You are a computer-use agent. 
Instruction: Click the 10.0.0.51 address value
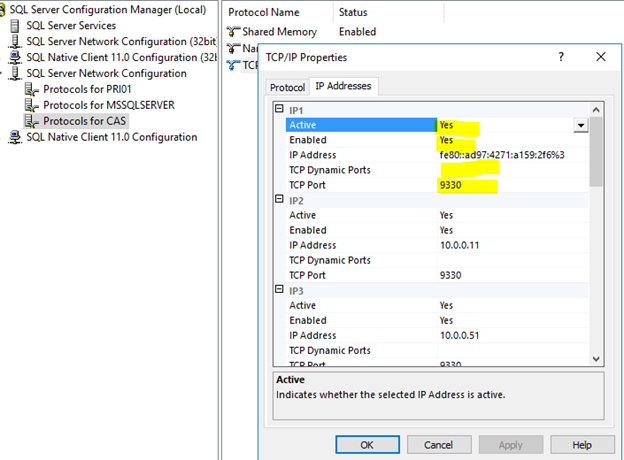tap(459, 335)
